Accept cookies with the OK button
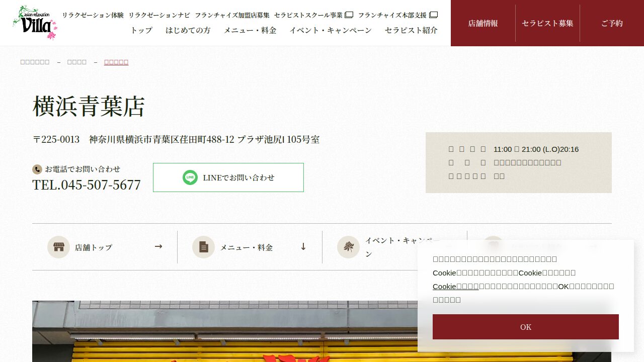 (526, 327)
